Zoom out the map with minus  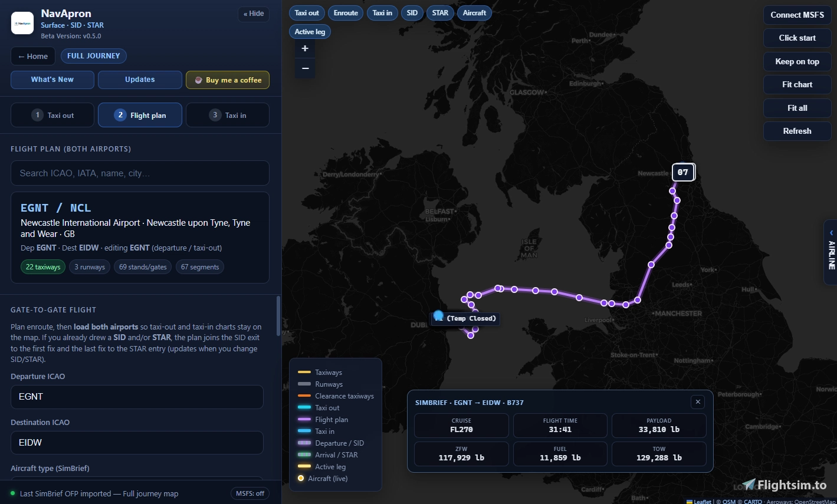pos(305,68)
